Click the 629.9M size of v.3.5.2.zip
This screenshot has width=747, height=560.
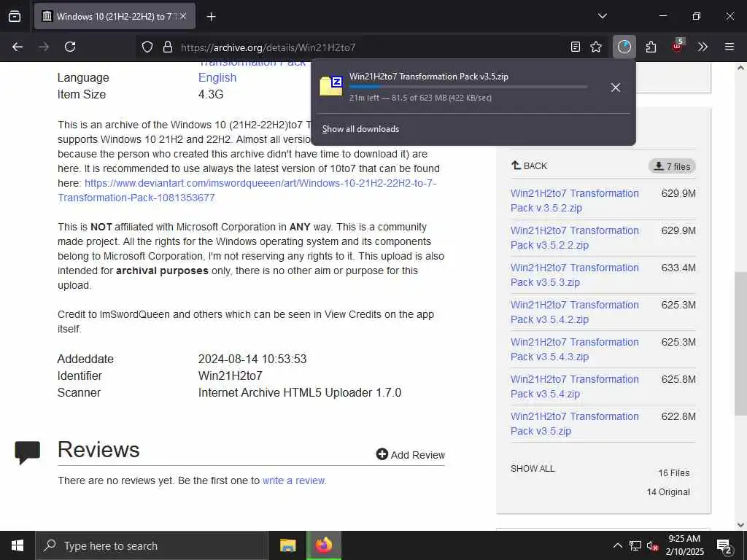coord(678,193)
